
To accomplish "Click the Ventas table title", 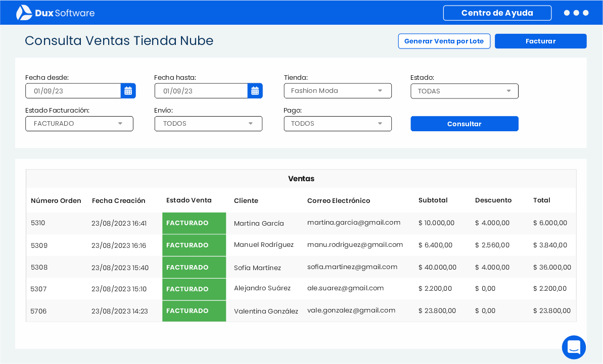I will (301, 179).
